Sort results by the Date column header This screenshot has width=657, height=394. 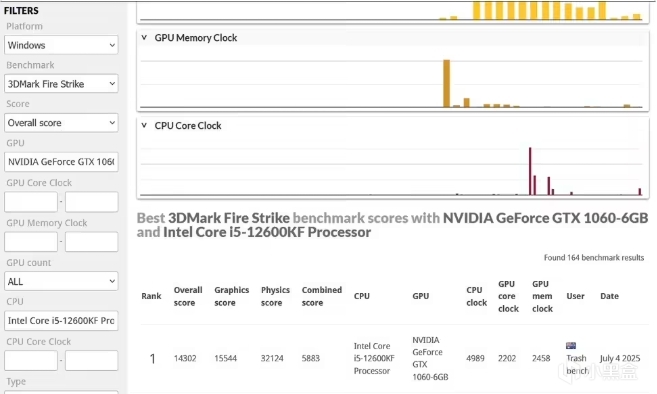click(609, 296)
